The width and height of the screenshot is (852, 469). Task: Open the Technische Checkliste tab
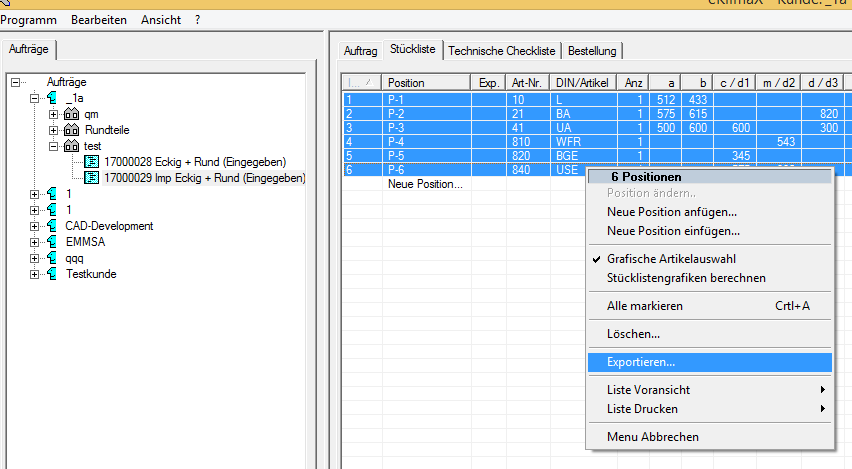(x=502, y=51)
